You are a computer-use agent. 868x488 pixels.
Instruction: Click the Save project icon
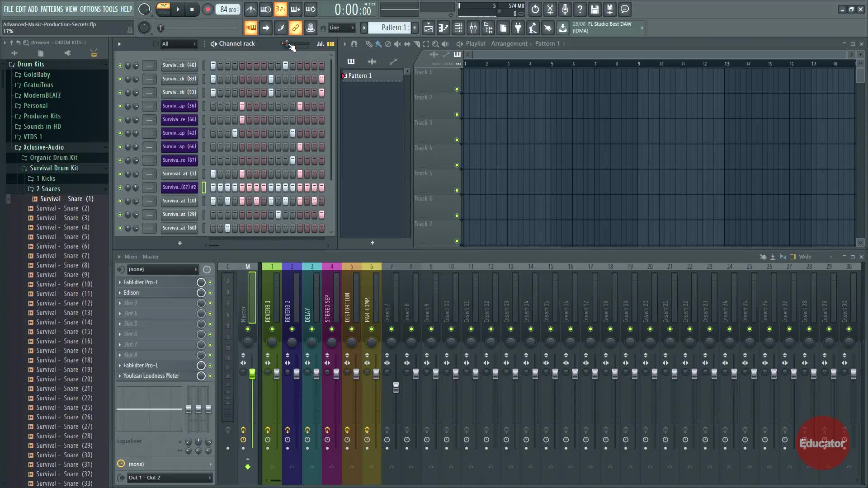pyautogui.click(x=595, y=9)
